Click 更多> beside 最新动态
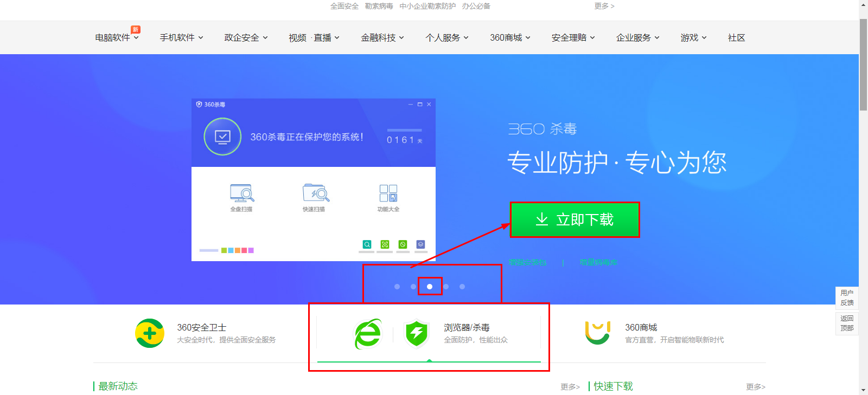The width and height of the screenshot is (868, 395). [570, 387]
